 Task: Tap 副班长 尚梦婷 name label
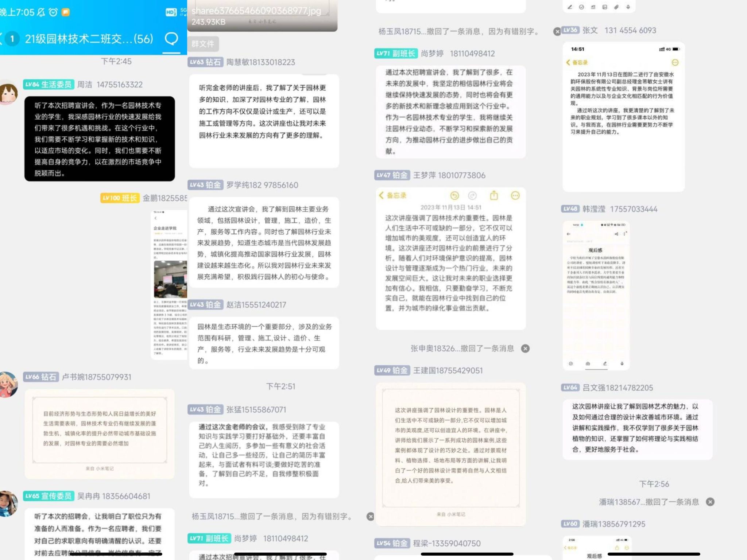coord(432,54)
